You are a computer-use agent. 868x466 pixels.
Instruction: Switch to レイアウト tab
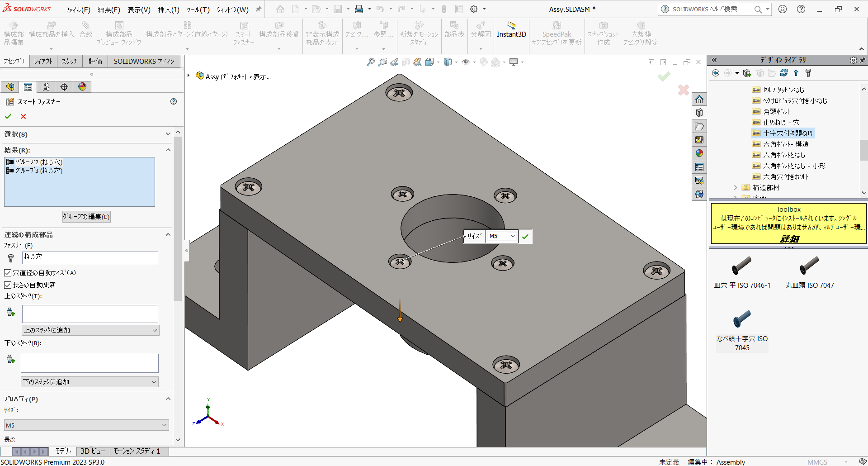click(x=43, y=61)
